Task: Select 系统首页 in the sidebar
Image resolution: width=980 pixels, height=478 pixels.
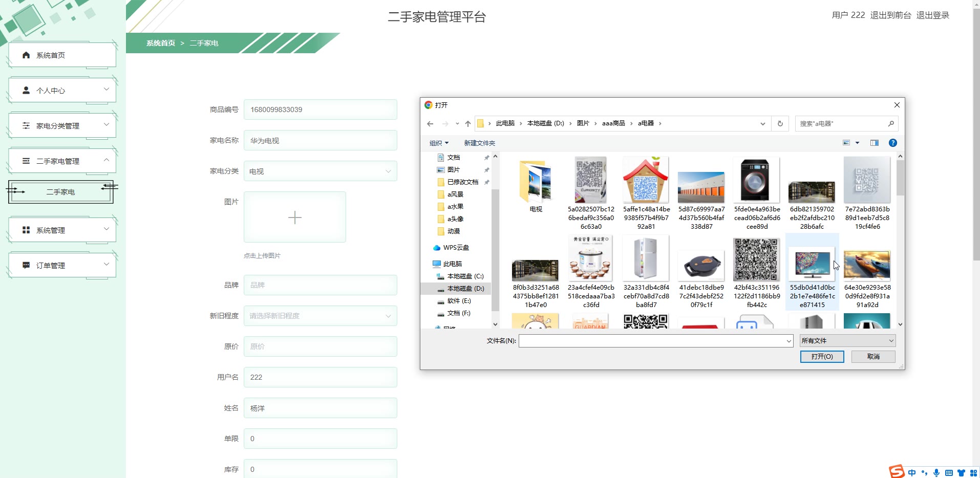Action: [x=62, y=55]
